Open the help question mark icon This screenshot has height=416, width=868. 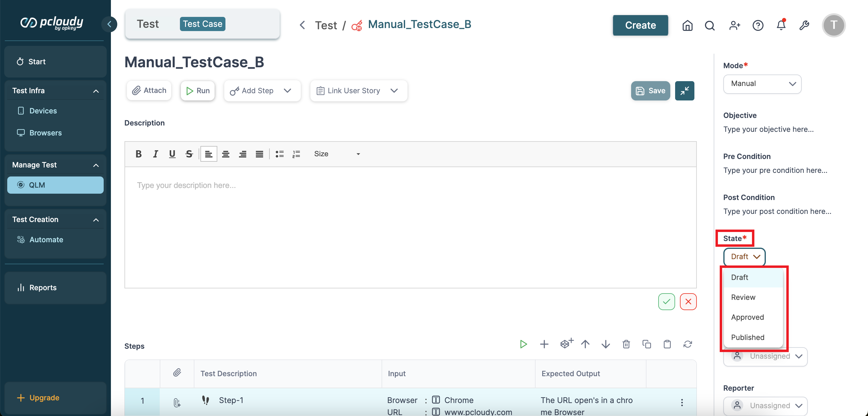[758, 25]
